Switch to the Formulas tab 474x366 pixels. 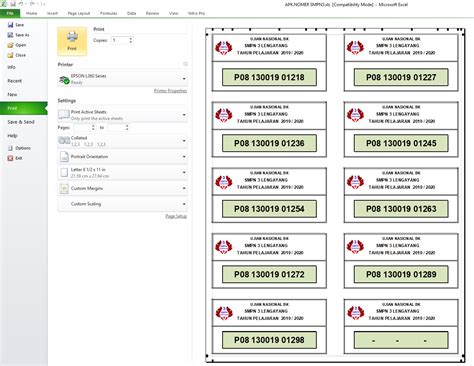(x=109, y=13)
